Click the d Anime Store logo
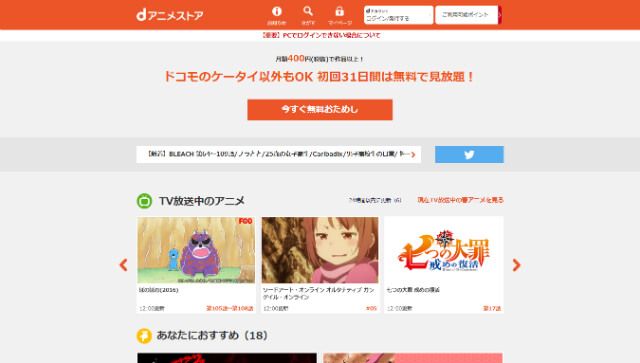Screen dimensions: 640x363 pyautogui.click(x=169, y=16)
